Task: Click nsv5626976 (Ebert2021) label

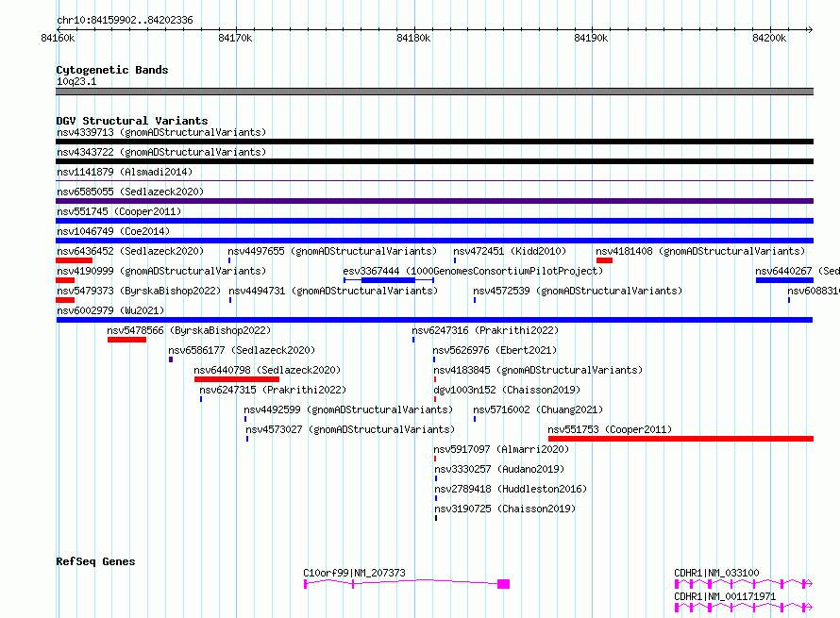Action: tap(495, 350)
